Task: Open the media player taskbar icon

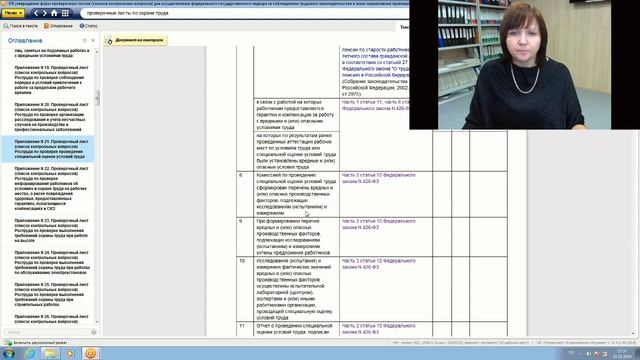Action: point(70,353)
